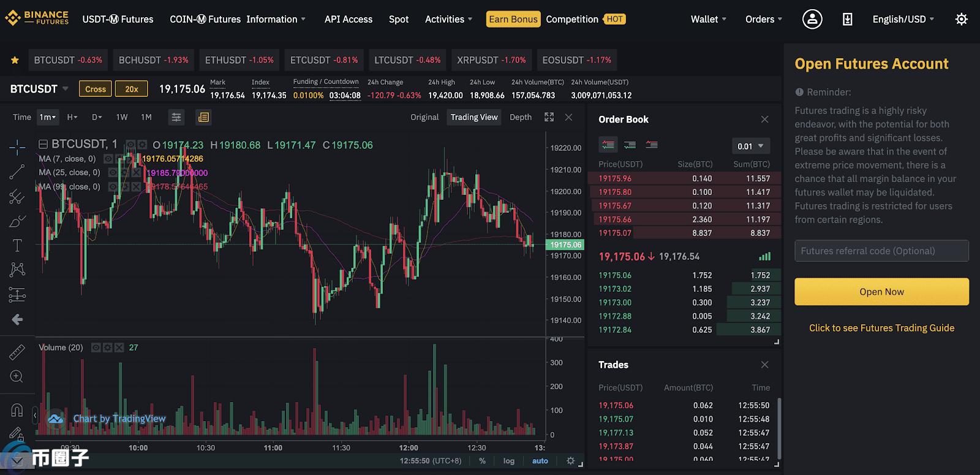This screenshot has height=475, width=980.
Task: Expand the Activities menu
Action: point(449,19)
